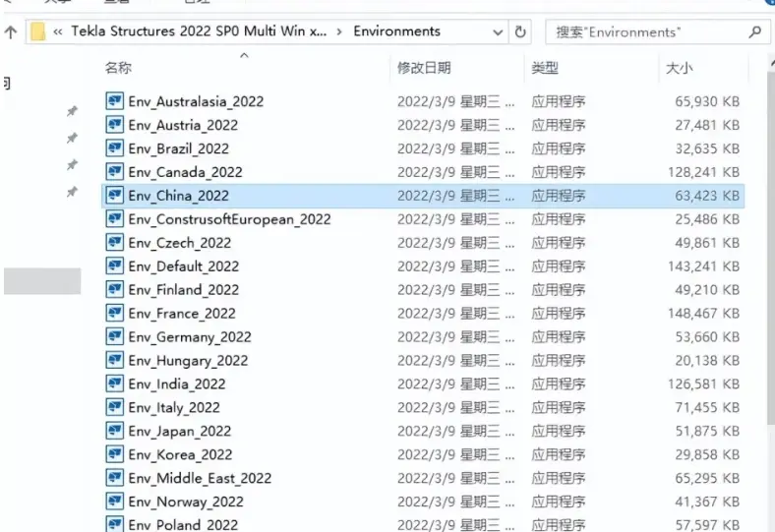Select file name Env_ConstrusoftEuropean_2022
The height and width of the screenshot is (532, 775).
[x=229, y=219]
